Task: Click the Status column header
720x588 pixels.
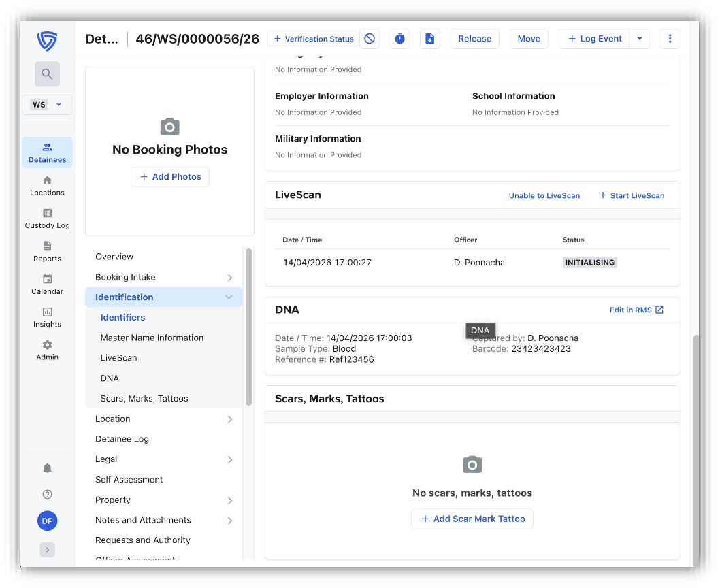Action: tap(573, 240)
